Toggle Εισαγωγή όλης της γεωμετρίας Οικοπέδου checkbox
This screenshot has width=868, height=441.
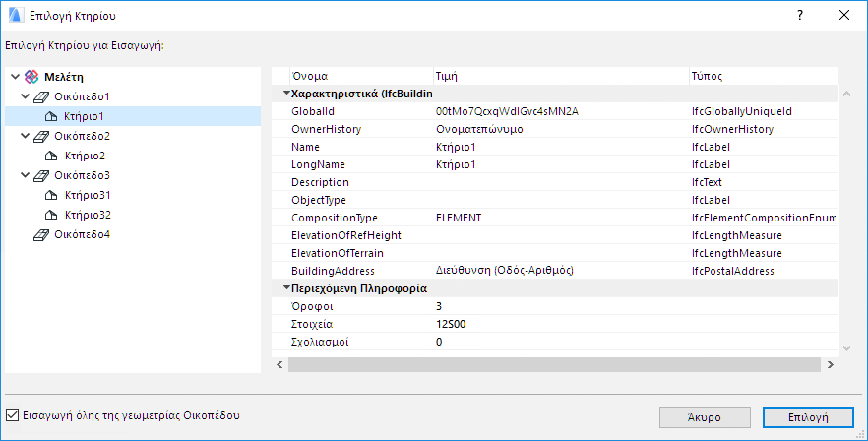click(x=12, y=415)
